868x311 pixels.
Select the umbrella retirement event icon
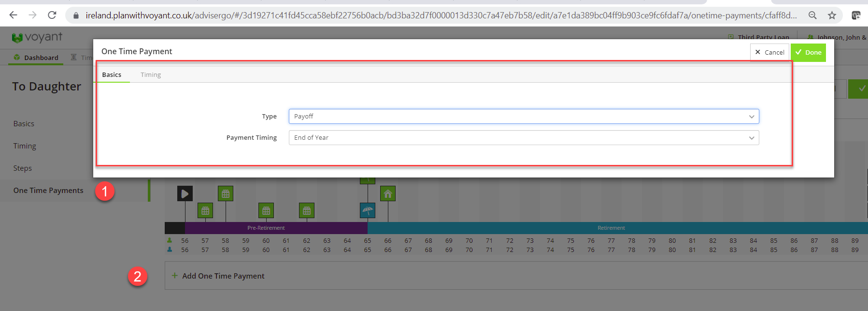coord(368,210)
